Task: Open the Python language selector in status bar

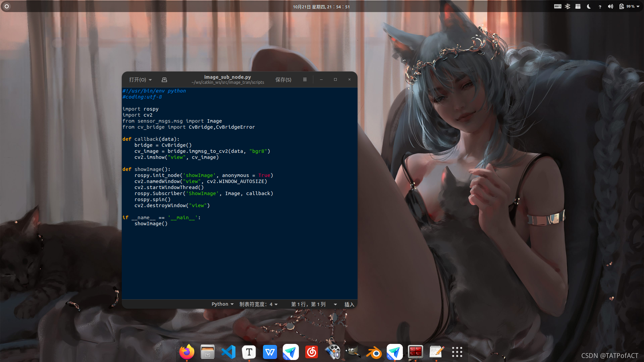Action: [x=222, y=304]
